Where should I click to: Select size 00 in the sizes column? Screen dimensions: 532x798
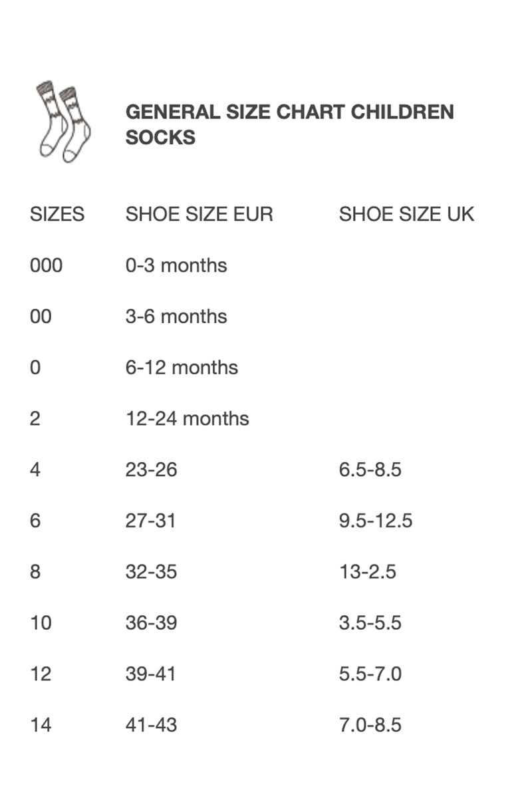[x=41, y=317]
